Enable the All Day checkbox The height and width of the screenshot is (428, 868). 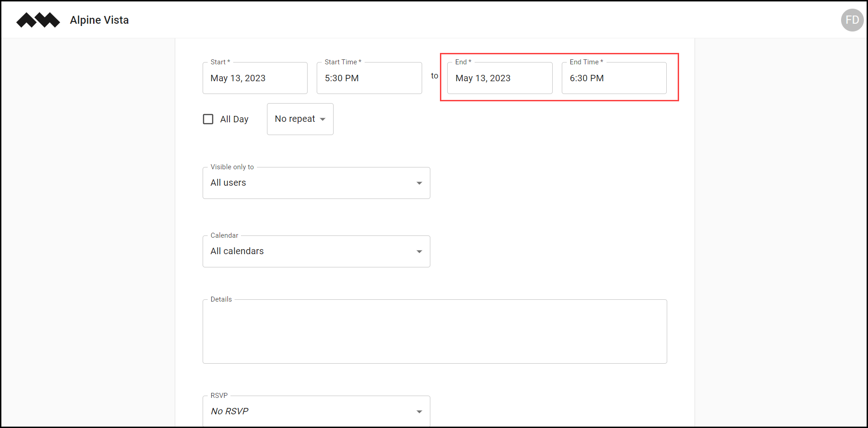coord(208,119)
